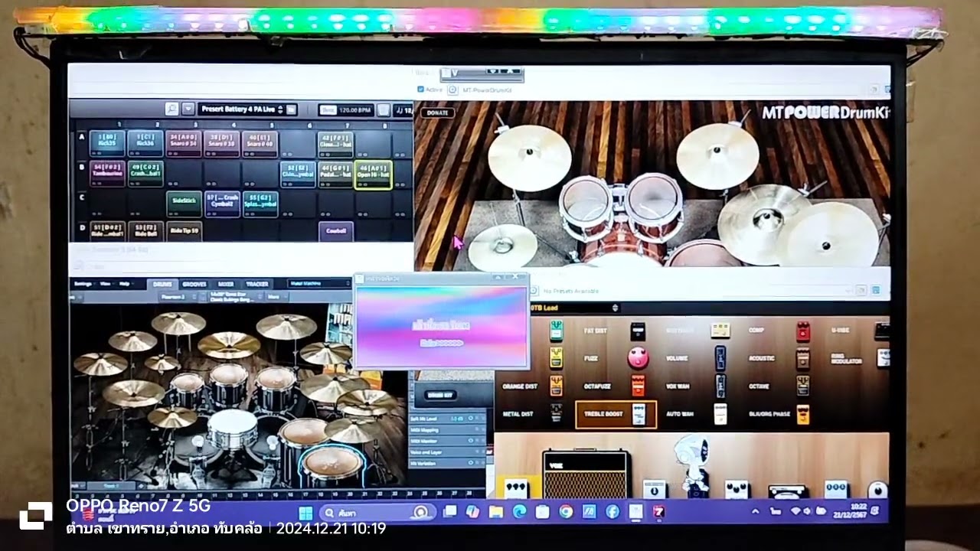Switch to the TRACKER tab
Screen dimensions: 980x551
coord(257,284)
